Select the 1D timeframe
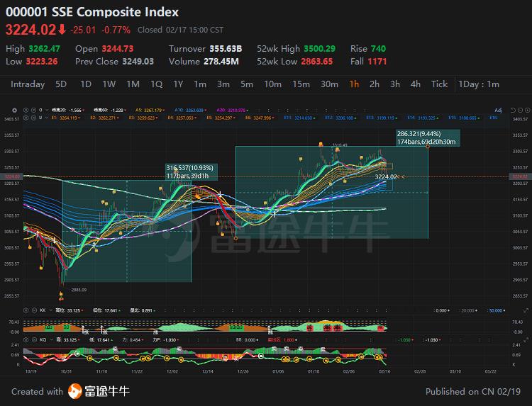The width and height of the screenshot is (532, 406). 85,84
